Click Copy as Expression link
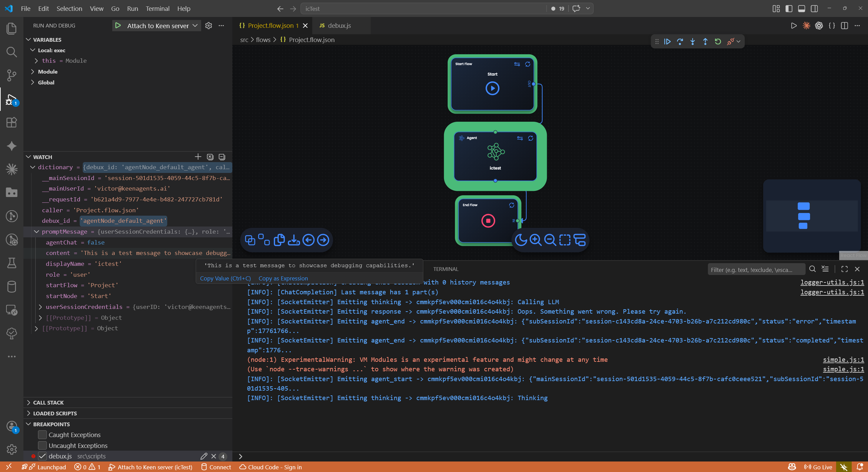The height and width of the screenshot is (472, 868). point(283,278)
